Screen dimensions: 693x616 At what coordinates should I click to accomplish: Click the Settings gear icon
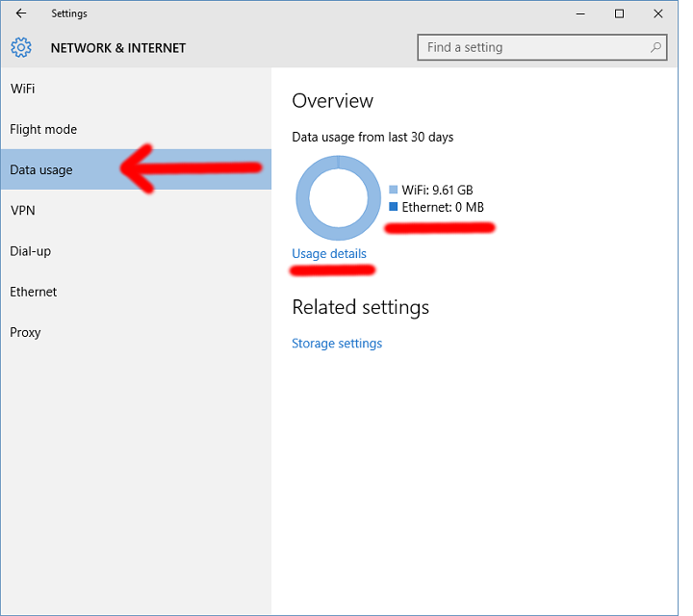coord(21,47)
